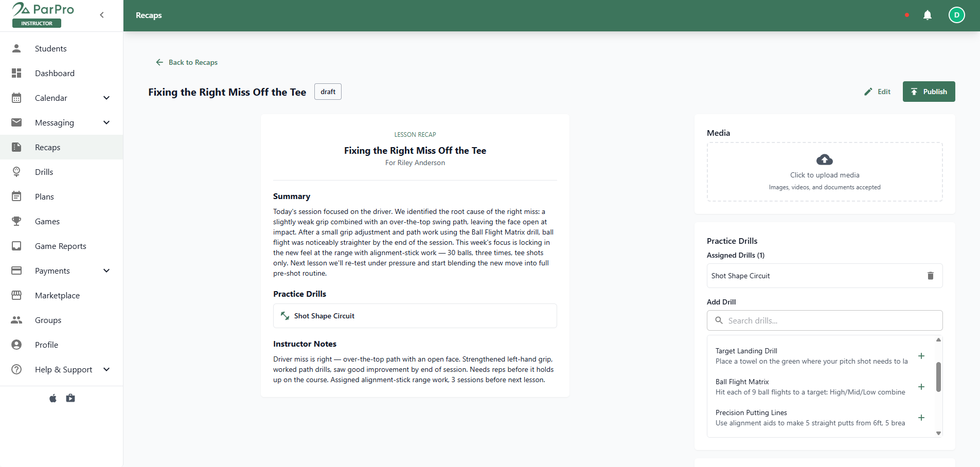The width and height of the screenshot is (980, 467).
Task: Click the Students person icon
Action: point(16,48)
